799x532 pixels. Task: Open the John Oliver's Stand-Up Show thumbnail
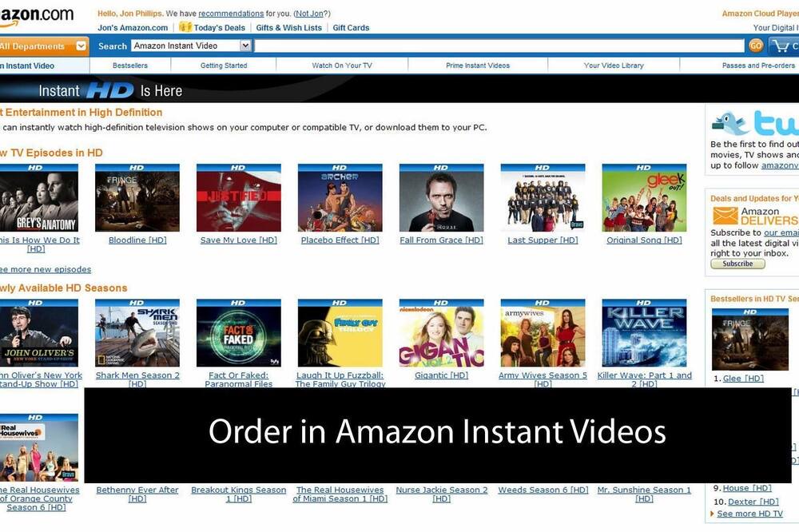[38, 333]
